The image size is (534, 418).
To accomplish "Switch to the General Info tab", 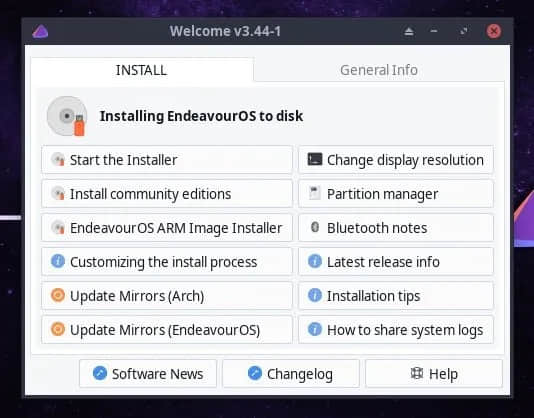I will point(379,70).
